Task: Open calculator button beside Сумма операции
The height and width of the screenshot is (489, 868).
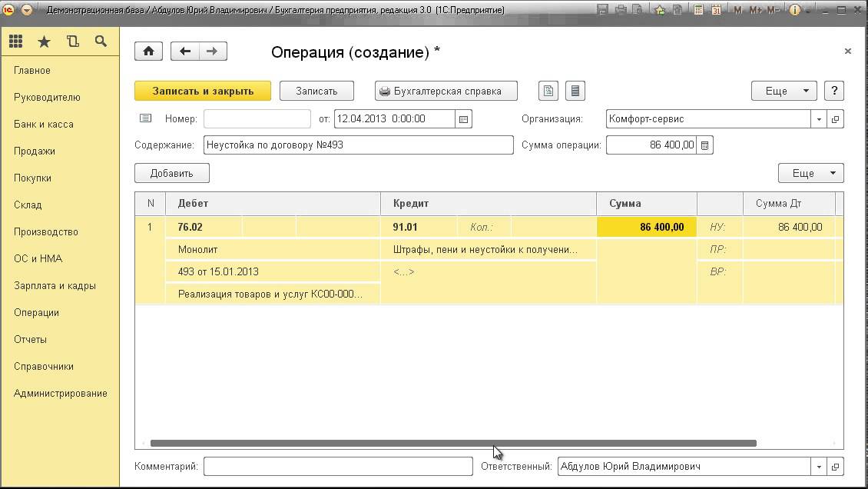Action: (705, 145)
